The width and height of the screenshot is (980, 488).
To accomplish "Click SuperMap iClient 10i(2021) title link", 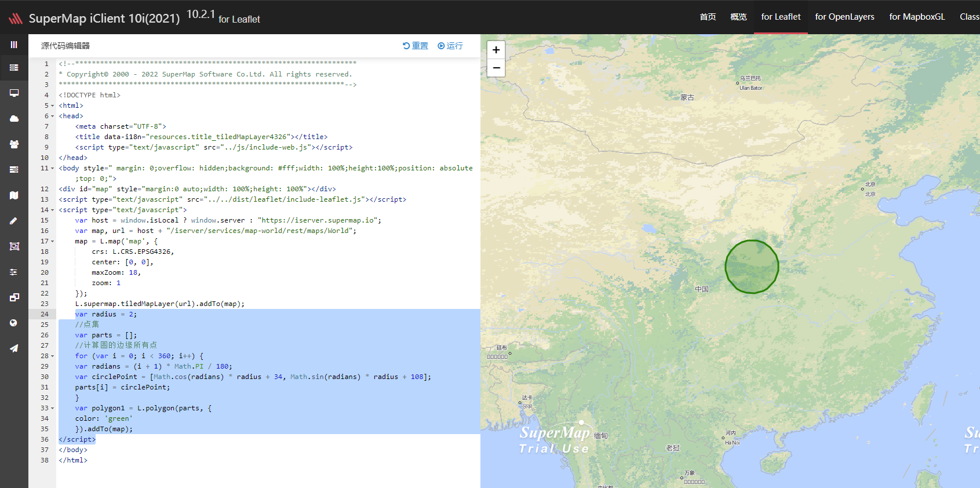I will pyautogui.click(x=104, y=19).
